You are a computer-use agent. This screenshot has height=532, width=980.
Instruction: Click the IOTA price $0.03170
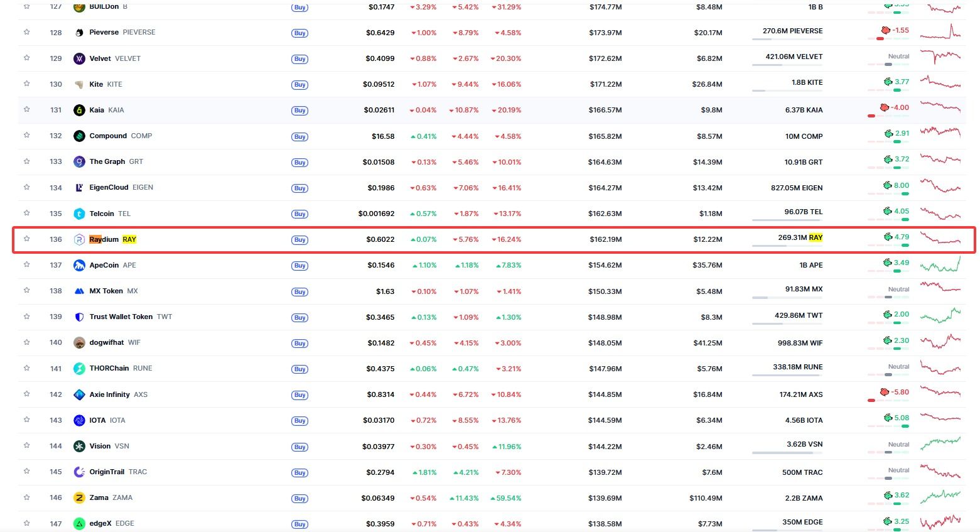[379, 420]
